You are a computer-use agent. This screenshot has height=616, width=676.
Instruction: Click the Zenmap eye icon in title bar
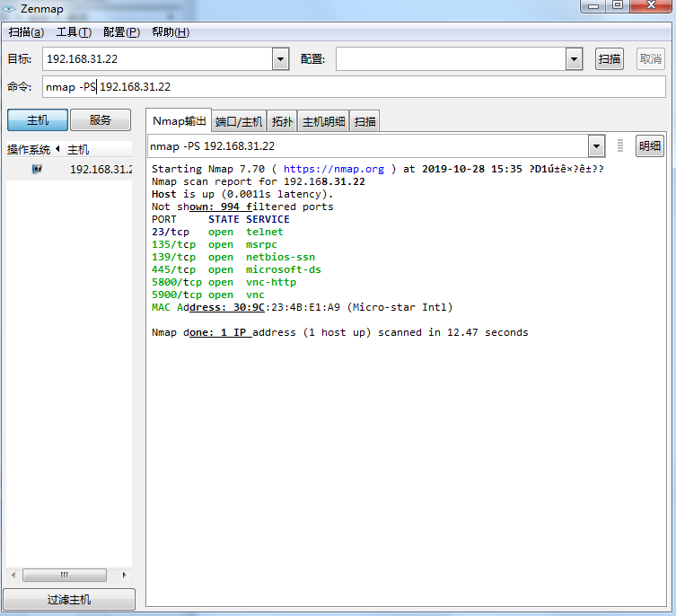click(9, 9)
